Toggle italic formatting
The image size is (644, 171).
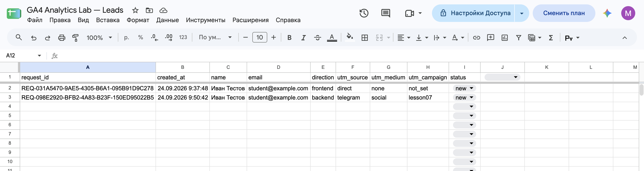pyautogui.click(x=303, y=37)
